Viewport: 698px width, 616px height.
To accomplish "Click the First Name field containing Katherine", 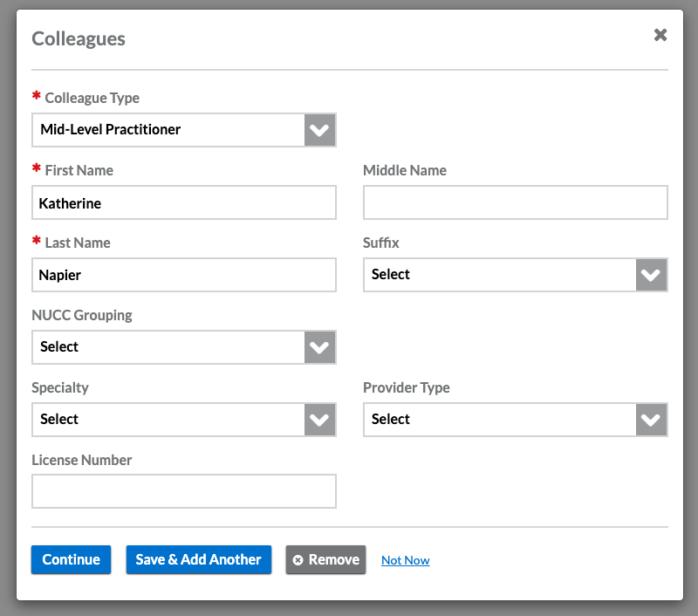I will pos(184,202).
